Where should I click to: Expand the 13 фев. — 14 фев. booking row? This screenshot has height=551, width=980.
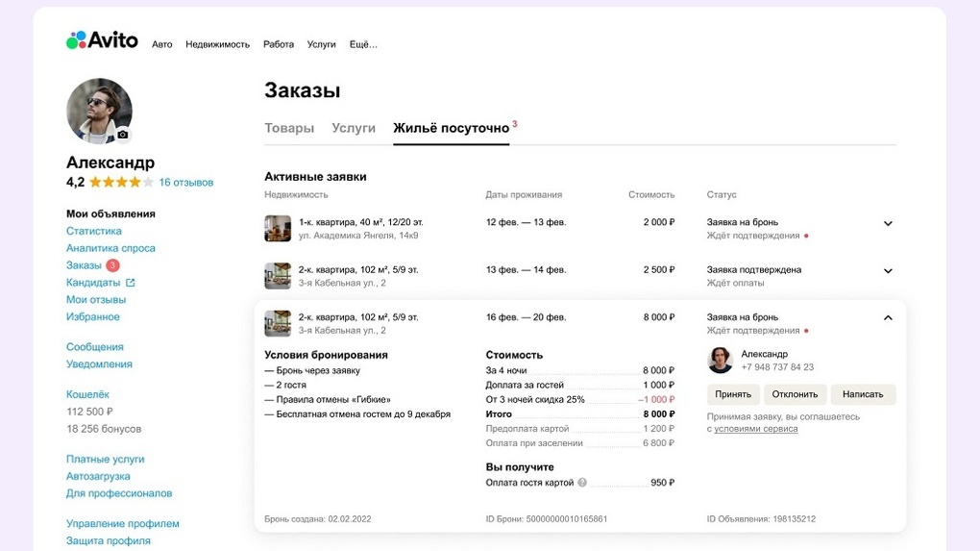pos(888,271)
